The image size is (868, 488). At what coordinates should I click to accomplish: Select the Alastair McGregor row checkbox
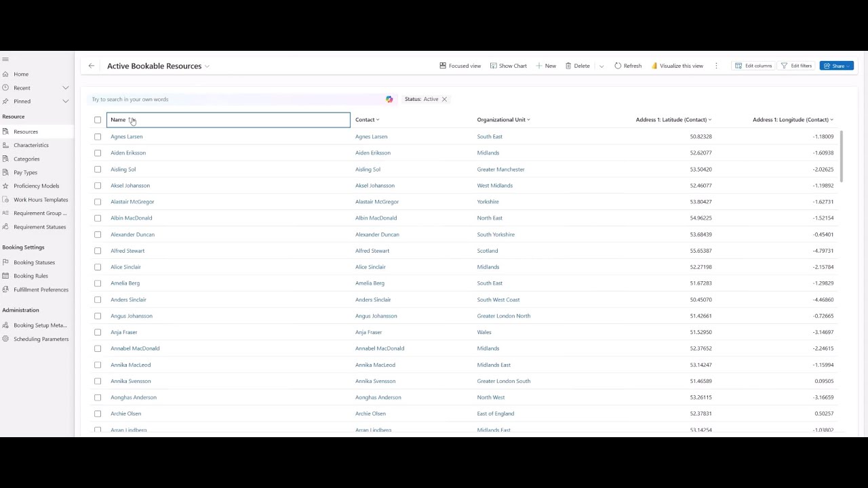coord(98,201)
